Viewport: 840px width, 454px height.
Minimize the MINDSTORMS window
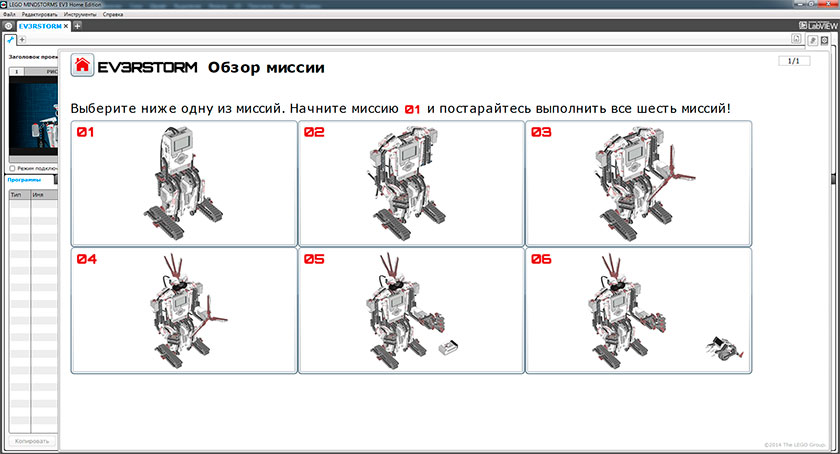801,4
